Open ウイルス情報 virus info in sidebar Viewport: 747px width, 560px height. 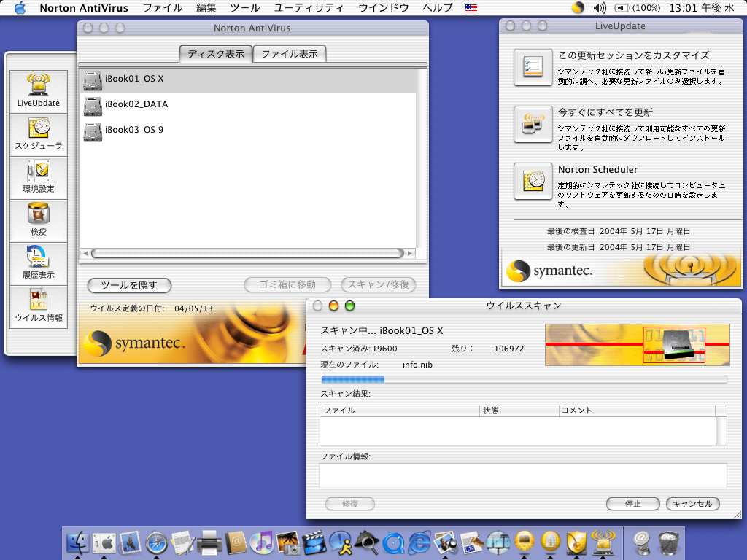coord(39,307)
